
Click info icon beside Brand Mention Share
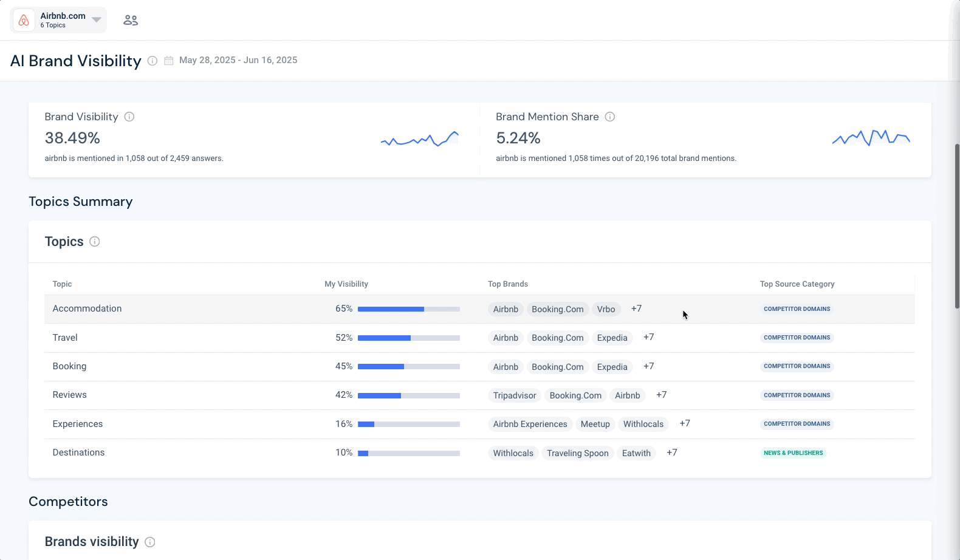point(610,117)
